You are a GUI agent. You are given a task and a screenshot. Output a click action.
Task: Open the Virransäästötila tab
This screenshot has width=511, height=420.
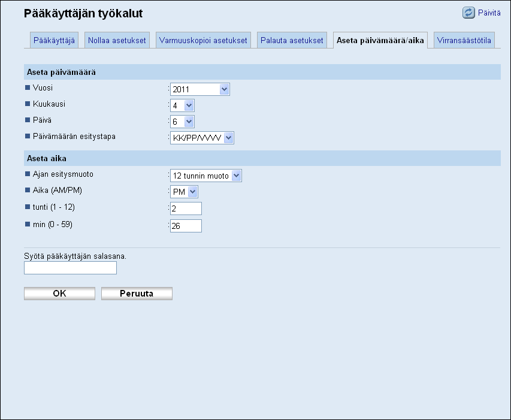[x=464, y=40]
